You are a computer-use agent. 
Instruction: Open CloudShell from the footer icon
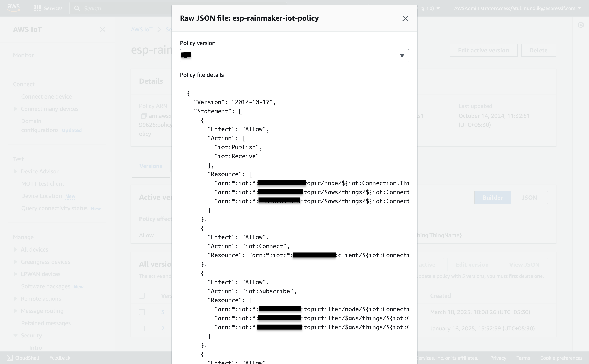click(10, 358)
